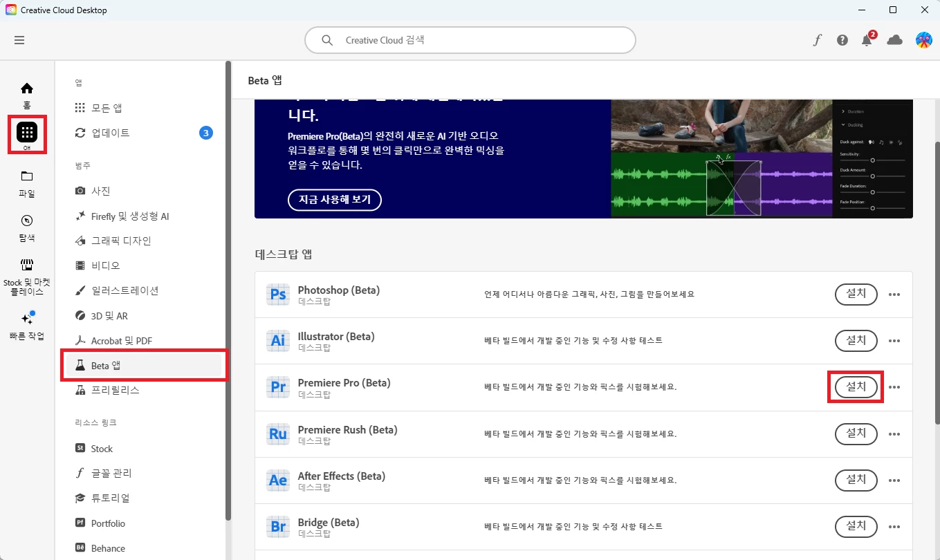Open more options for Premiere Rush (Beta)
Image resolution: width=940 pixels, height=560 pixels.
point(894,434)
